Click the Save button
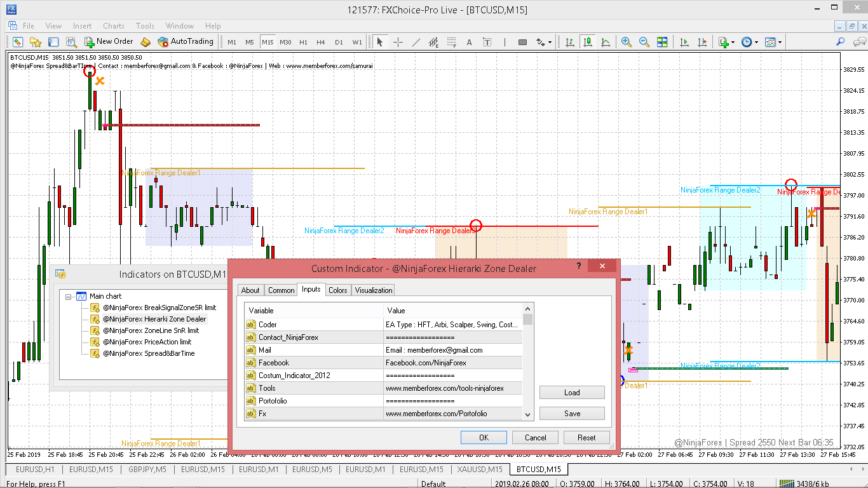 572,414
